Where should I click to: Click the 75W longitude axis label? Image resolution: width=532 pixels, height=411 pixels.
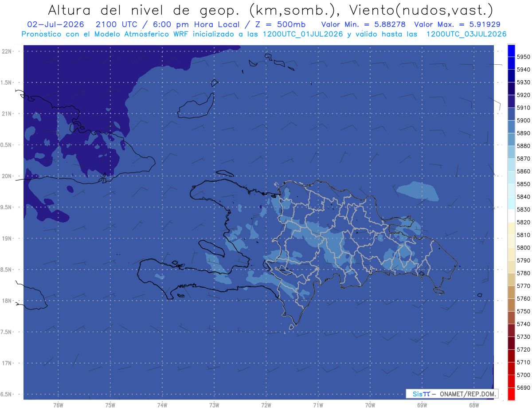pos(110,405)
